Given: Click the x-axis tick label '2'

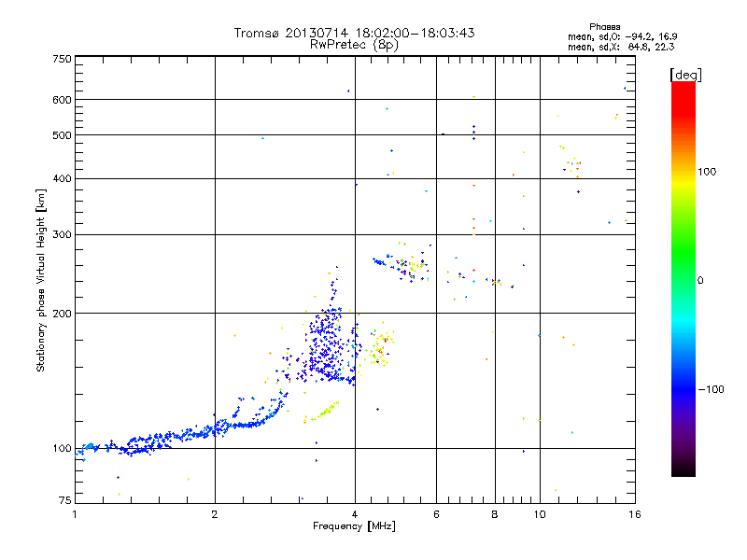Looking at the screenshot, I should click(x=215, y=514).
